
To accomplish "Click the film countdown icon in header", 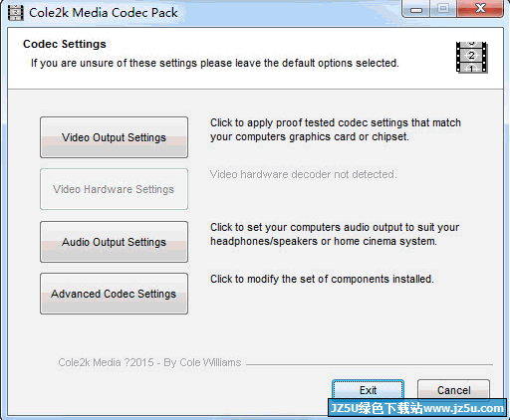I will (471, 57).
